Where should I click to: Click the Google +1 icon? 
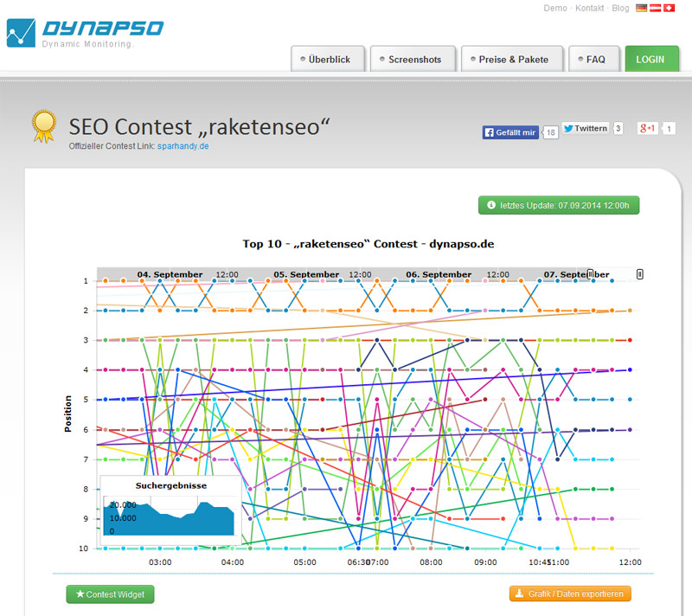(x=647, y=127)
